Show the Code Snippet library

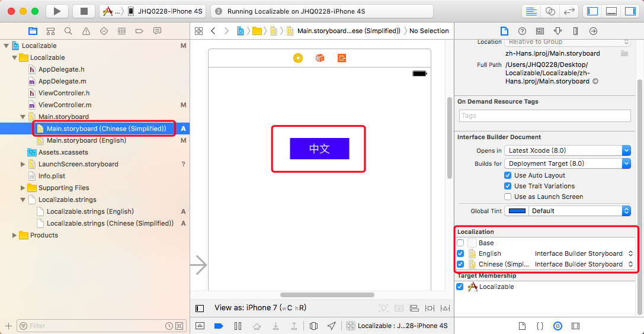tap(540, 326)
